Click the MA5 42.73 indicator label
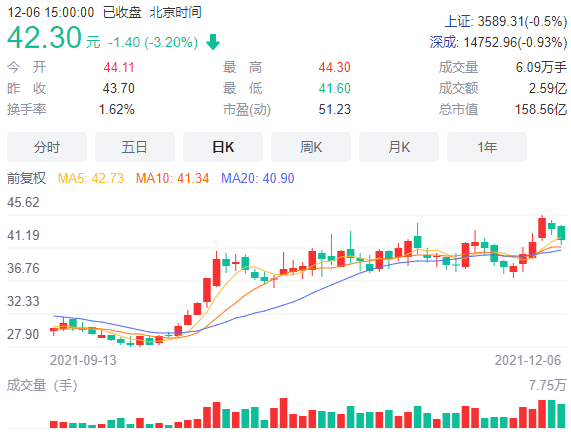The height and width of the screenshot is (435, 571). tap(91, 178)
